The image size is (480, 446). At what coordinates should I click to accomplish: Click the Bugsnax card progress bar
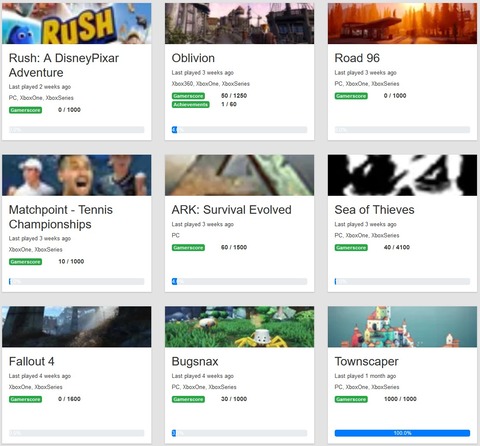pyautogui.click(x=239, y=433)
